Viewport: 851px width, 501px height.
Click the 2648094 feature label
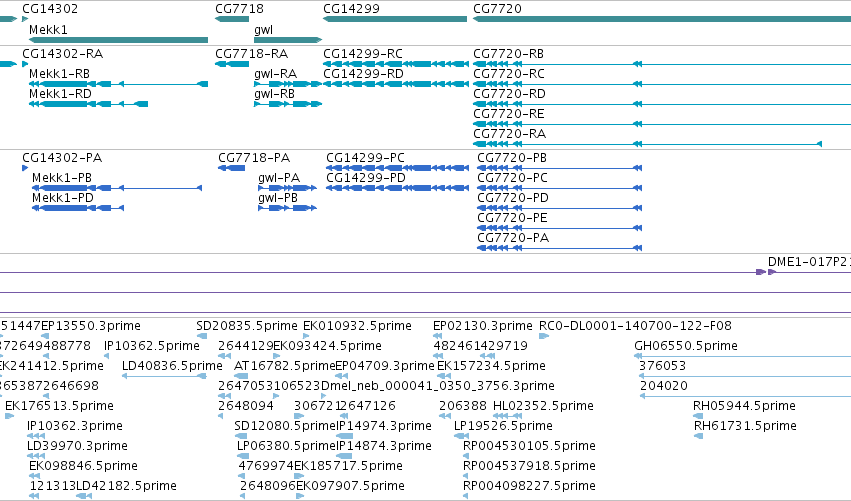[x=245, y=407]
